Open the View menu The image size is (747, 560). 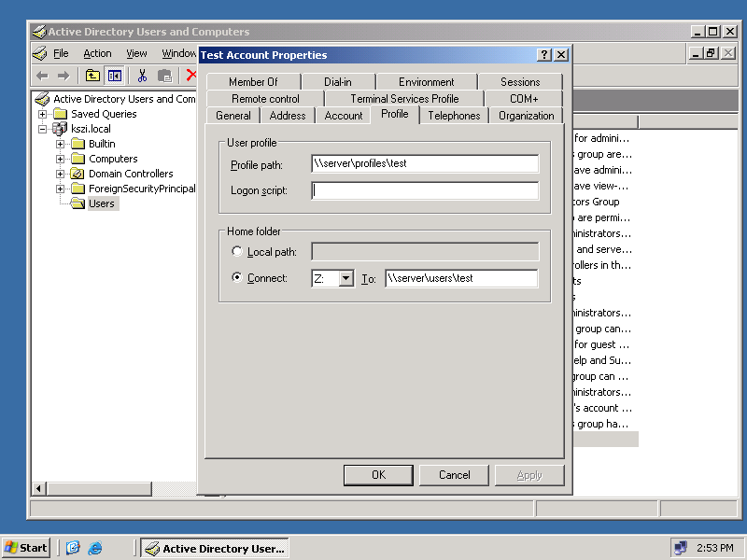pyautogui.click(x=136, y=53)
